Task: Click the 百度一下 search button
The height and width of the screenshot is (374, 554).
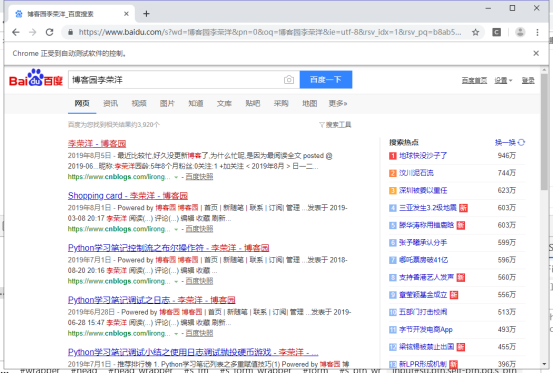Action: point(326,79)
